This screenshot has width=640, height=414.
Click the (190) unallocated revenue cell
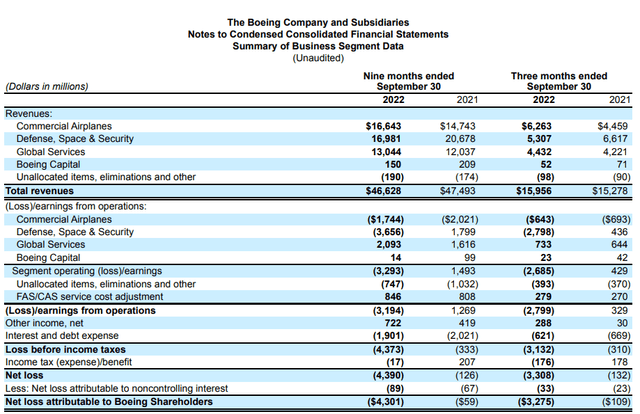pyautogui.click(x=393, y=177)
